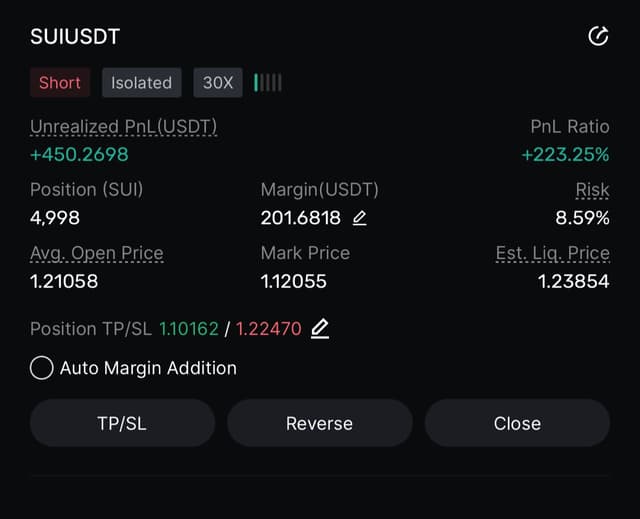The width and height of the screenshot is (640, 519).
Task: Tap the share position icon
Action: click(598, 37)
